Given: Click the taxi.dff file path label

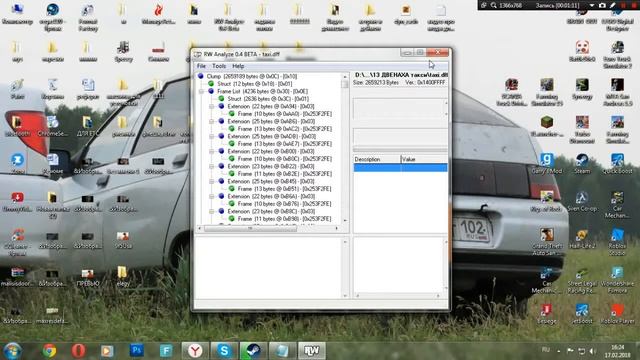Looking at the screenshot, I should point(401,75).
